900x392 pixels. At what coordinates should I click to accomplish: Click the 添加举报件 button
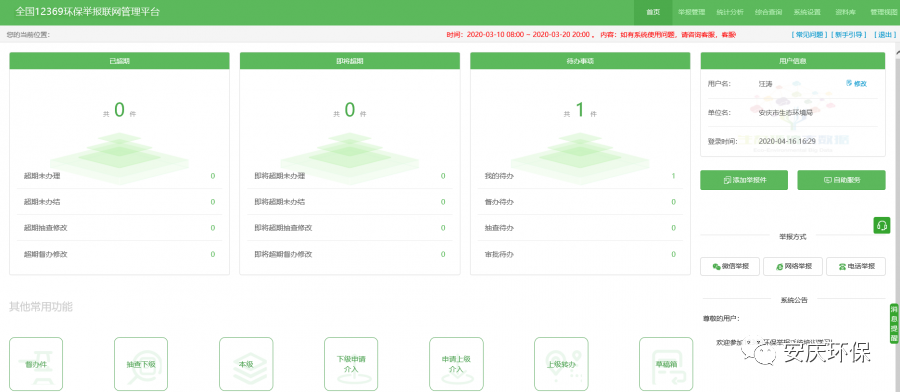tap(744, 180)
